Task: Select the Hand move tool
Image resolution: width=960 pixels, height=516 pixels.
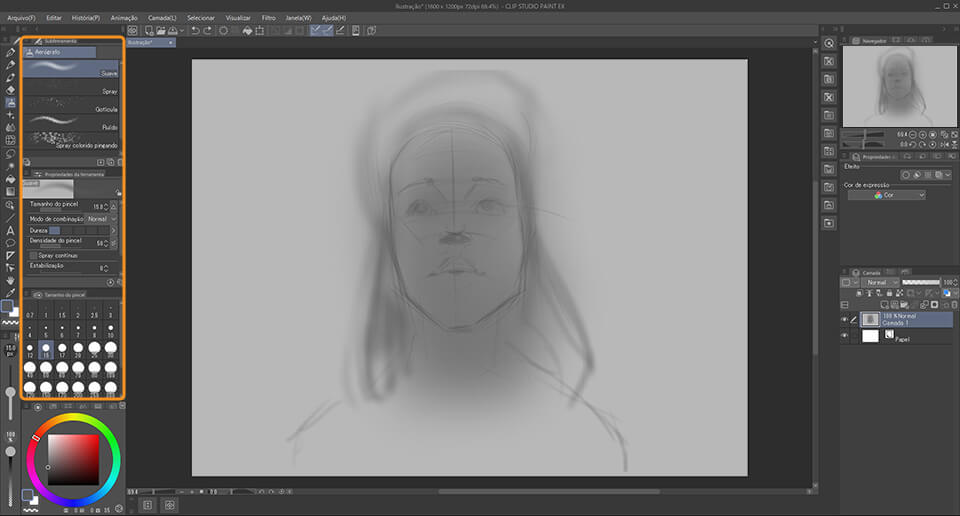Action: tap(10, 281)
